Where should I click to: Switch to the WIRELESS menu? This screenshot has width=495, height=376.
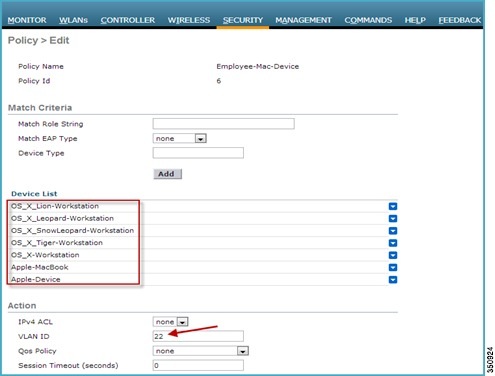coord(189,20)
